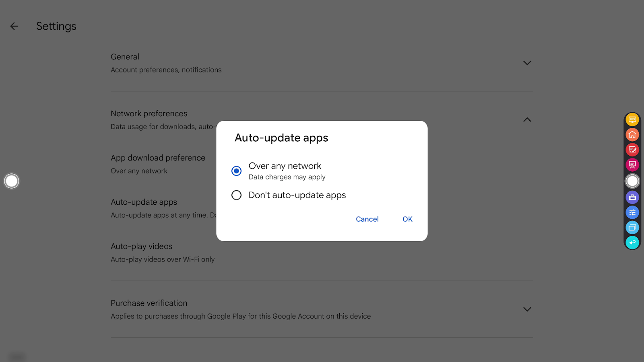Tap the orange Home icon in side toolbar
The image size is (644, 362).
tap(632, 135)
